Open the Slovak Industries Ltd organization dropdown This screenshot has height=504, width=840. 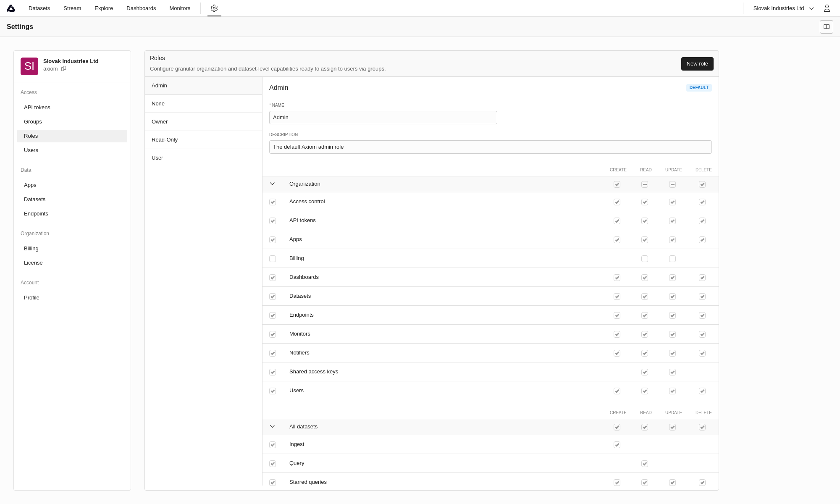[x=783, y=8]
